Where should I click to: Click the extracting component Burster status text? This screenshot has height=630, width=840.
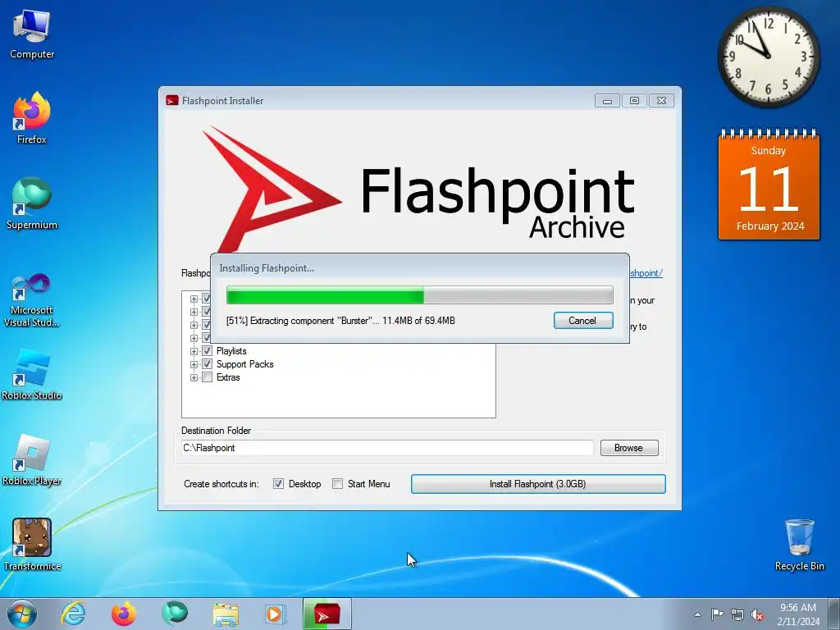click(340, 321)
